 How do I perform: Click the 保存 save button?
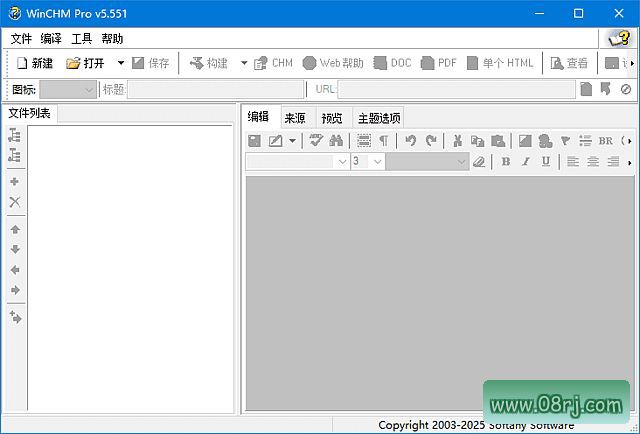151,63
